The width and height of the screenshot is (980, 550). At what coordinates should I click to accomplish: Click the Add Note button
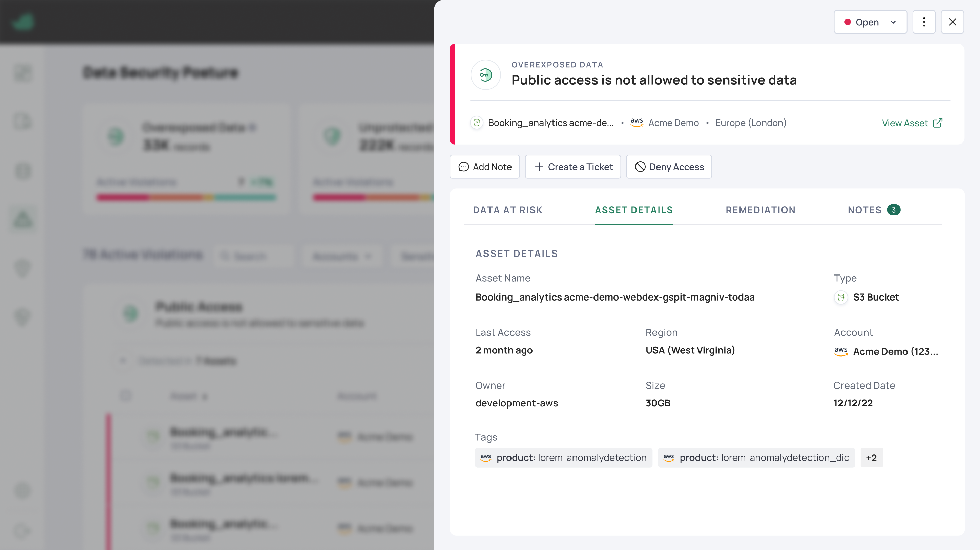[x=485, y=167]
